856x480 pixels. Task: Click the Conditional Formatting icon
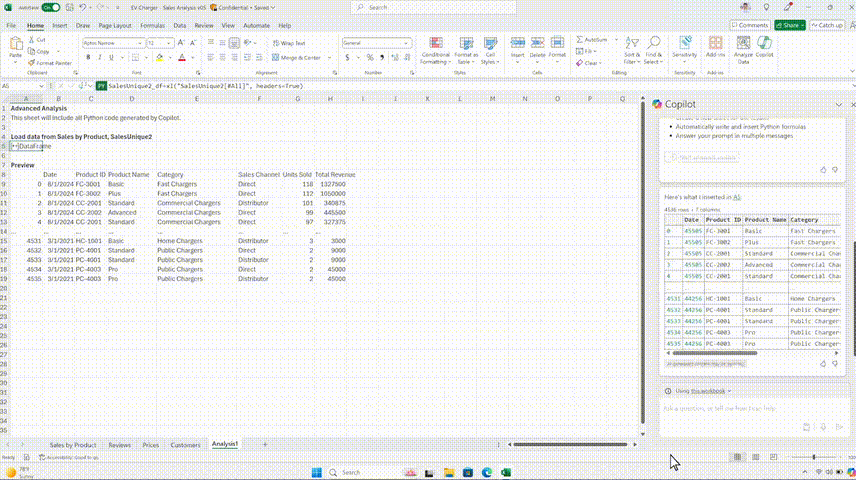436,44
